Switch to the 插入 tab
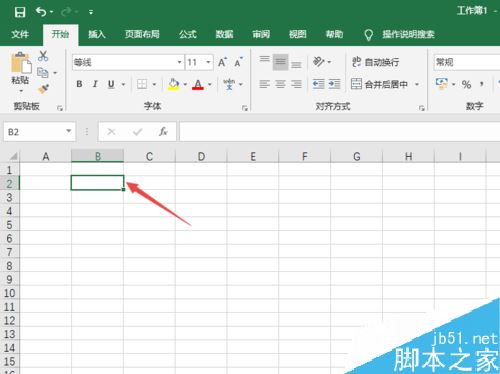Screen dimensions: 500x374 pos(97,34)
